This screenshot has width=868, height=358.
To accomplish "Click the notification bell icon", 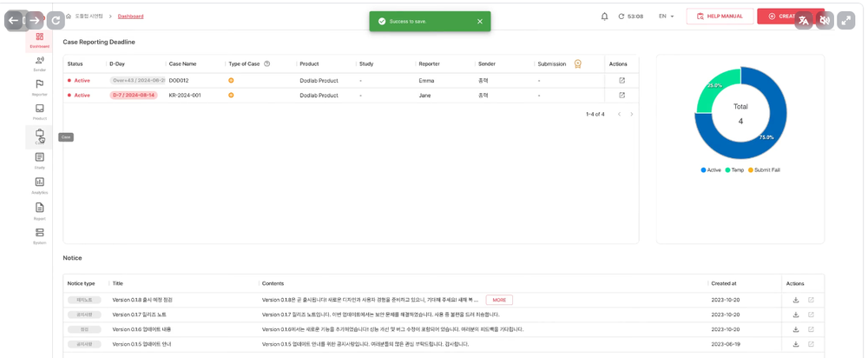I will (605, 17).
